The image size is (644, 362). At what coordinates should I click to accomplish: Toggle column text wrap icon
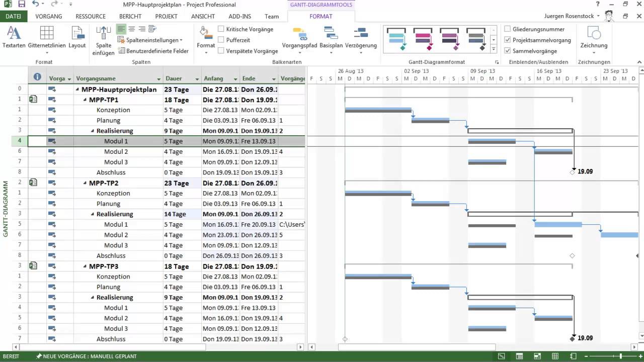(x=152, y=29)
